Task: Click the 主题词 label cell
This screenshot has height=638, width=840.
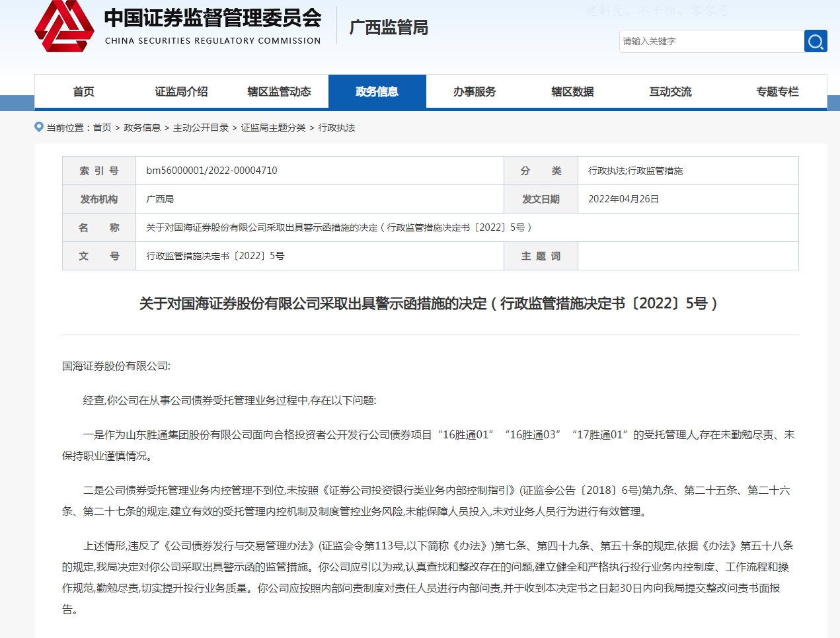Action: pos(541,256)
